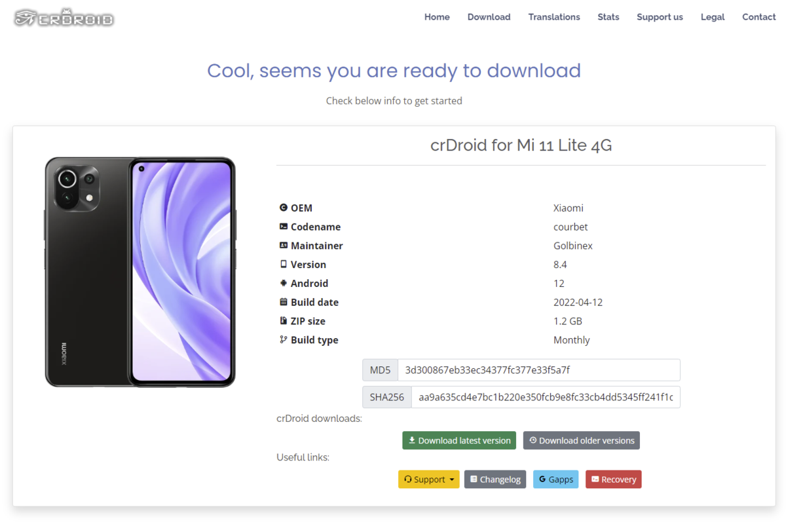The width and height of the screenshot is (786, 532).
Task: Click the Build type branch icon
Action: coord(284,340)
